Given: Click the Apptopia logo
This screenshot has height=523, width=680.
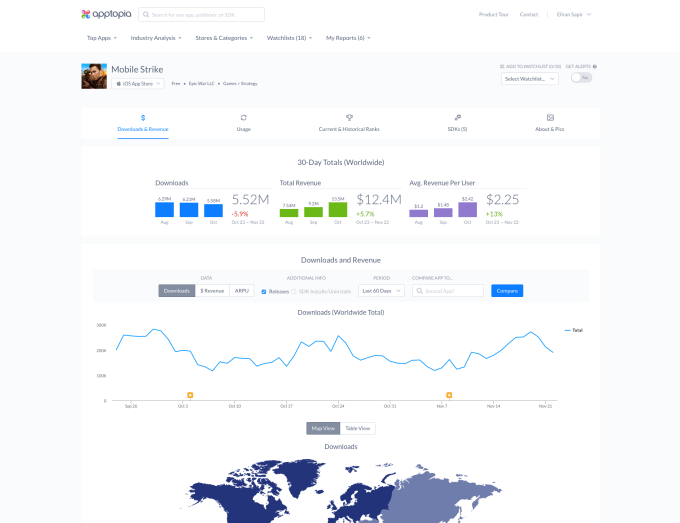Looking at the screenshot, I should (x=106, y=14).
